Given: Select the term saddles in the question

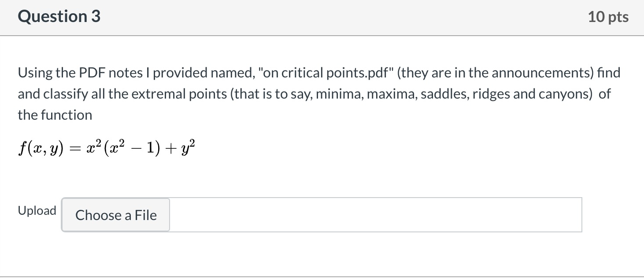Looking at the screenshot, I should 444,93.
